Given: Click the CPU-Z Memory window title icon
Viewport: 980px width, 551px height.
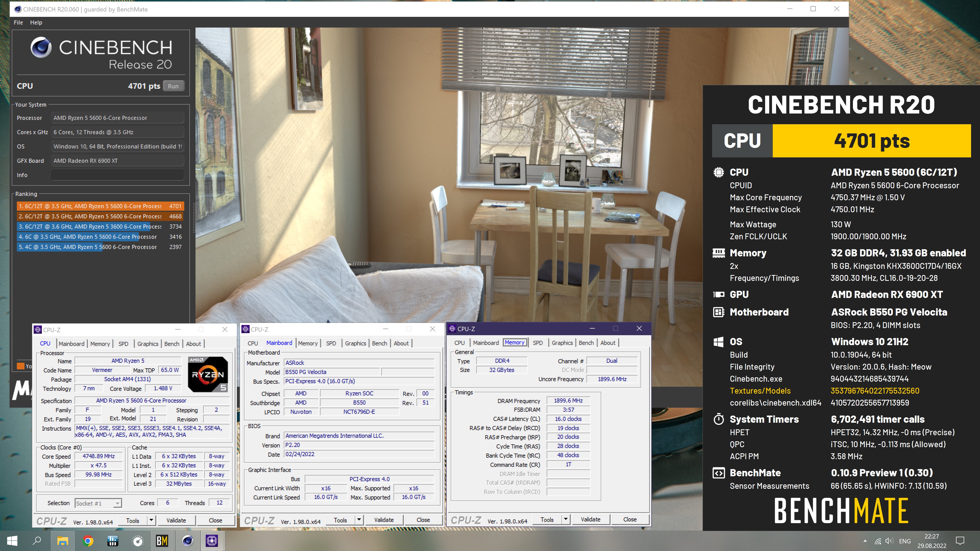Looking at the screenshot, I should point(452,329).
